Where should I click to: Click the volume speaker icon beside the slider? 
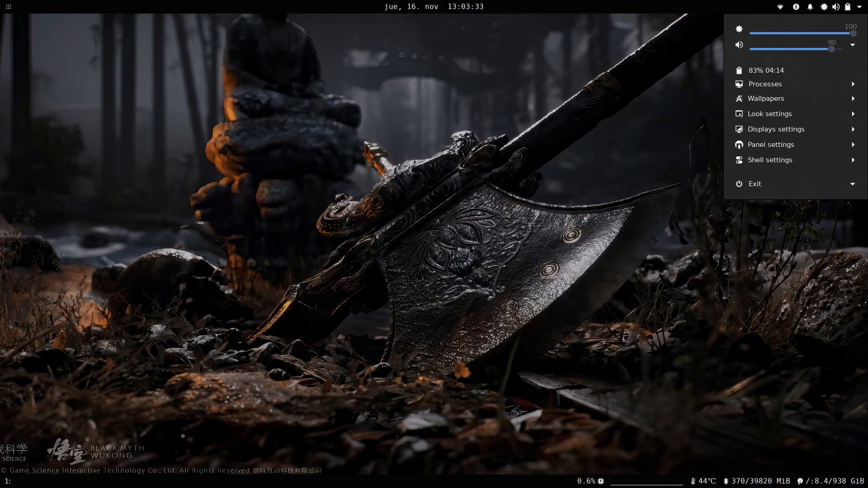click(739, 45)
